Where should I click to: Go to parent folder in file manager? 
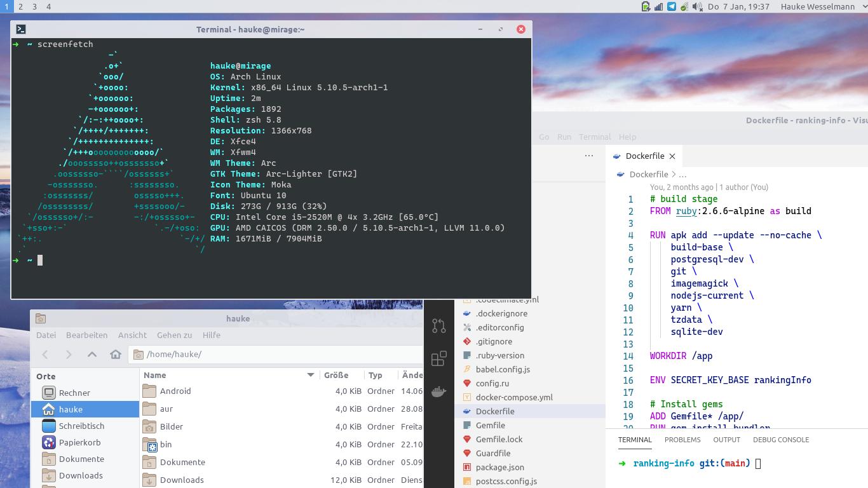pos(92,354)
